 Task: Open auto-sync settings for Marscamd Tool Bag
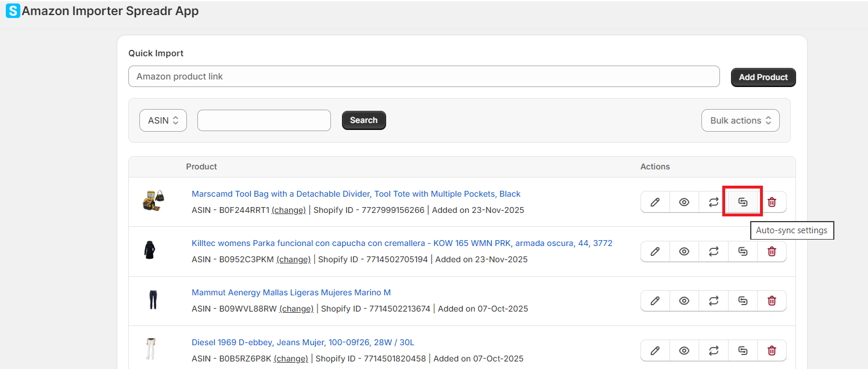[743, 202]
